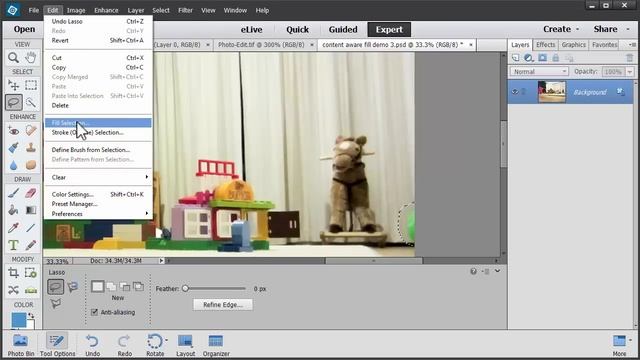
Task: Open the Photo Bin
Action: (20, 345)
